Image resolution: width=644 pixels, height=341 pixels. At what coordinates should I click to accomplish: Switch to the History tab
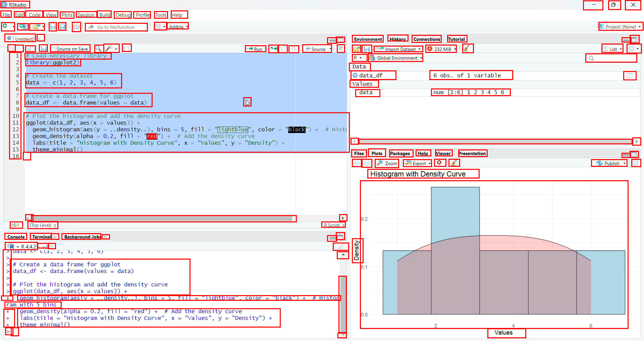pos(397,39)
